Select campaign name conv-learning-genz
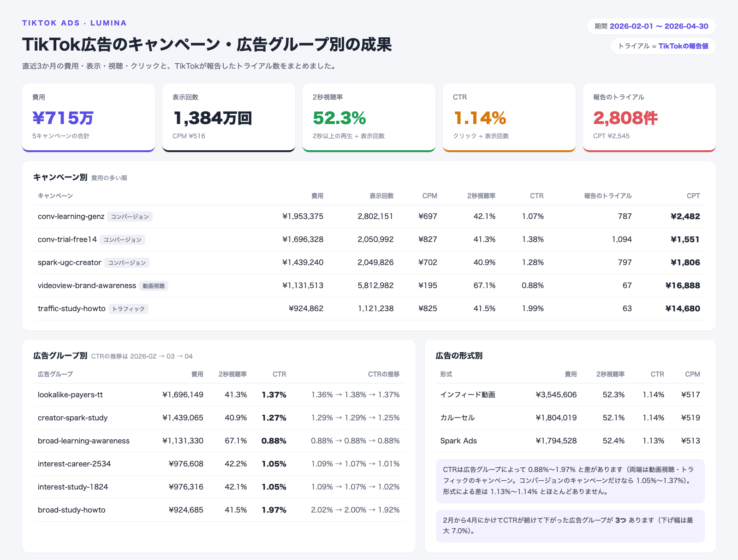Viewport: 738px width, 560px height. pyautogui.click(x=71, y=217)
